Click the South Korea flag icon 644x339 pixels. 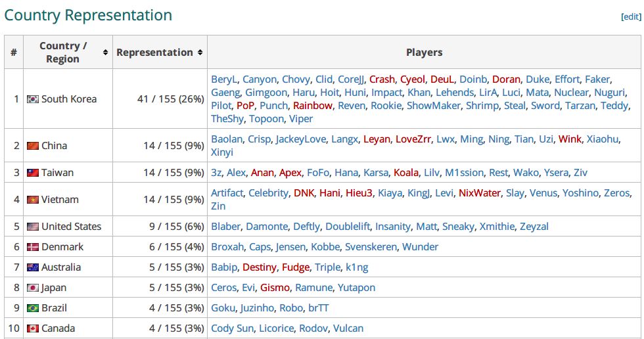[33, 99]
